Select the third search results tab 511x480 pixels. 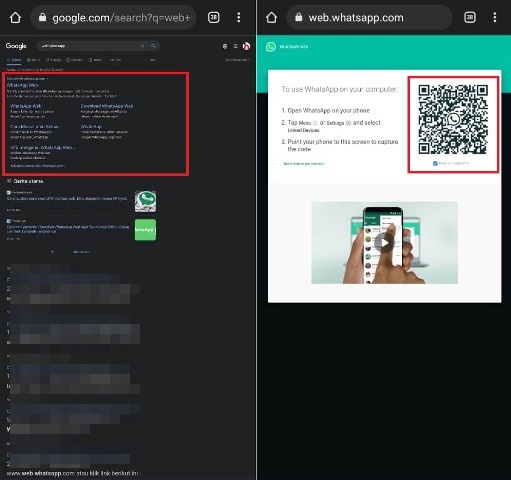(54, 60)
